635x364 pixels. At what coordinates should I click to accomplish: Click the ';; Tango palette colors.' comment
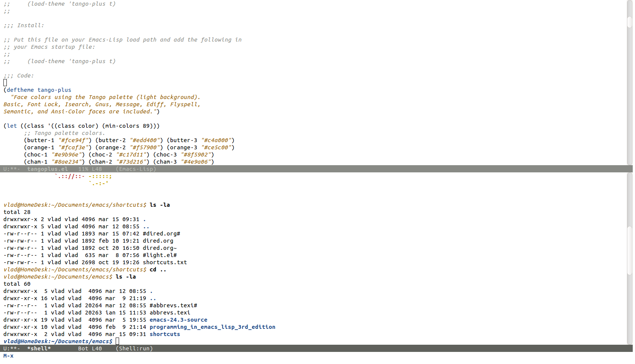[65, 133]
